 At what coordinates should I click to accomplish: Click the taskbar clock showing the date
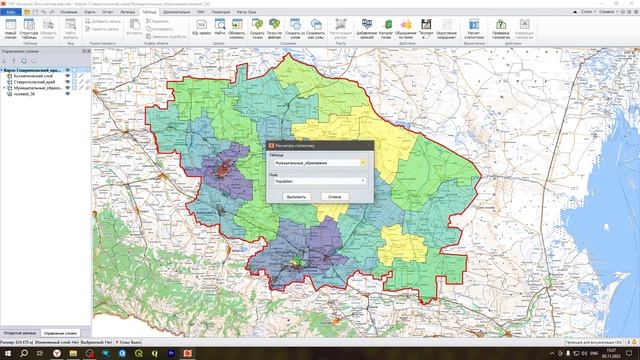tap(611, 353)
